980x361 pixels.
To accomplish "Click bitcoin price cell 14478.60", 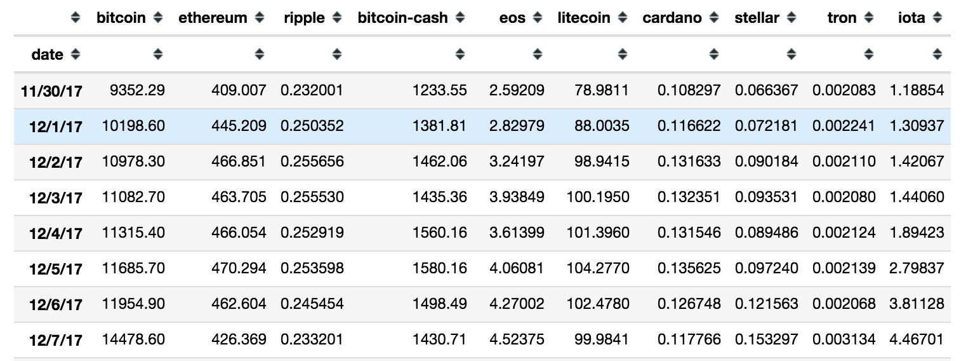I will (133, 340).
